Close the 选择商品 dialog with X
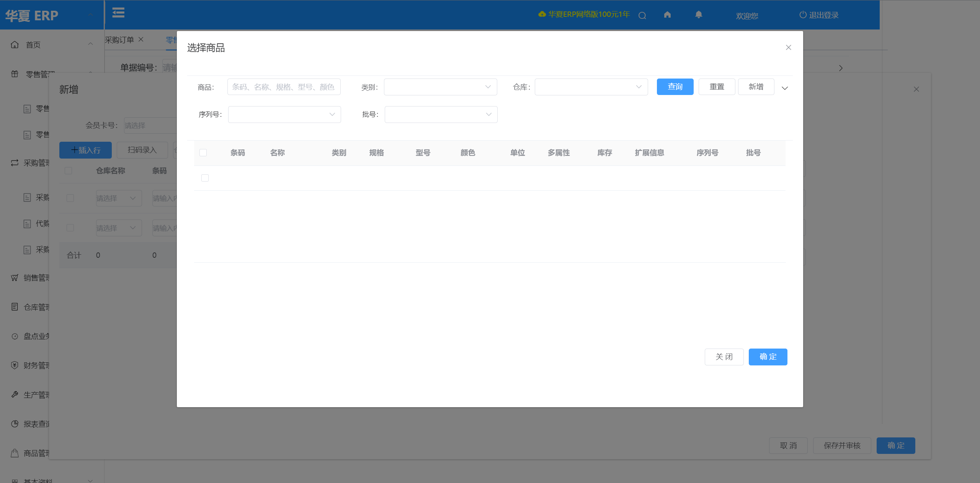Image resolution: width=980 pixels, height=483 pixels. [788, 47]
